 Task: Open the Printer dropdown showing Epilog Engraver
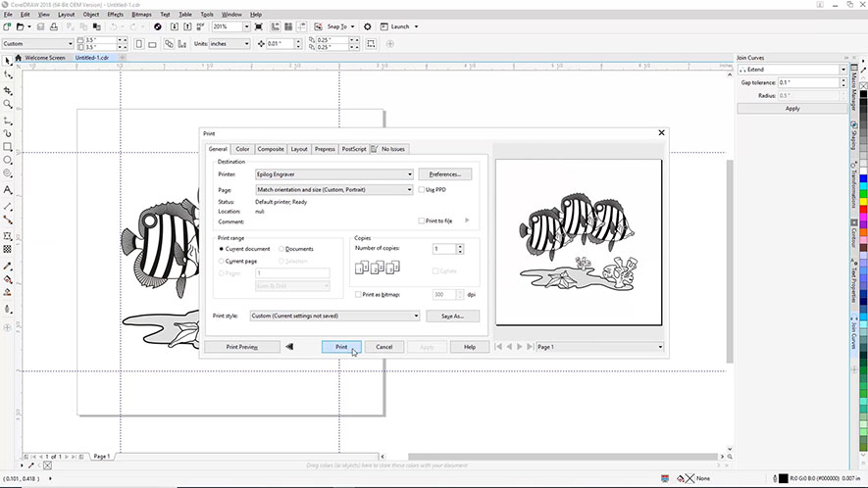tap(333, 173)
